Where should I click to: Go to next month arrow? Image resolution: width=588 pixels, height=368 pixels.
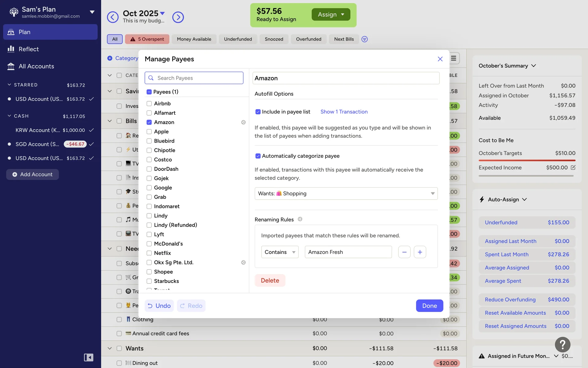pos(178,17)
